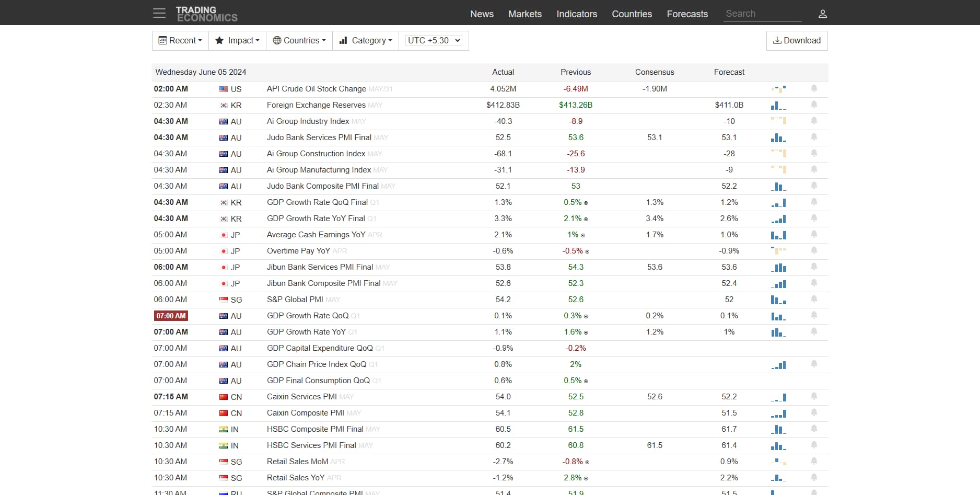Open mini chart for Judo Bank Composite PMI Final
This screenshot has height=495, width=980.
click(x=778, y=186)
